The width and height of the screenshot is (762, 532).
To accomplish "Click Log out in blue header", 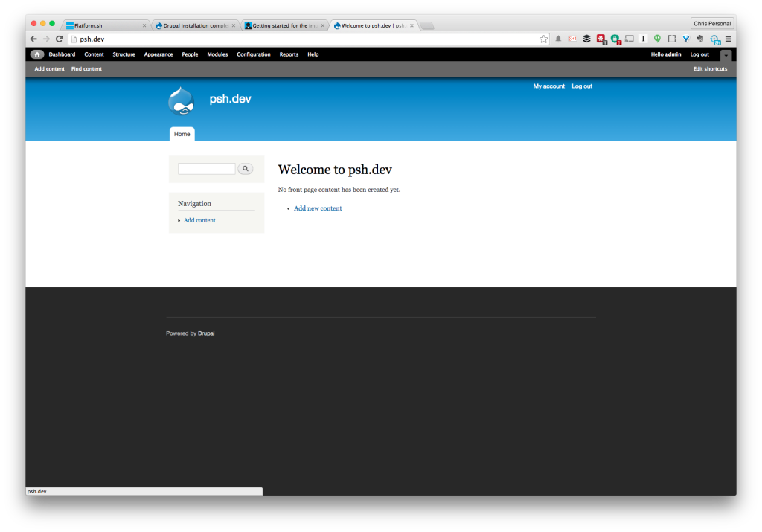I will (582, 86).
